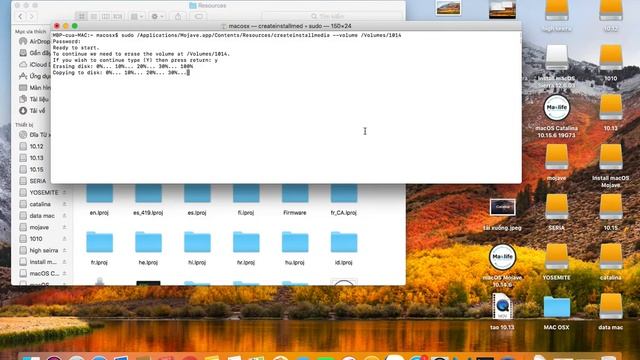This screenshot has width=640, height=360.
Task: Select Tải về in the Finder sidebar
Action: click(33, 111)
